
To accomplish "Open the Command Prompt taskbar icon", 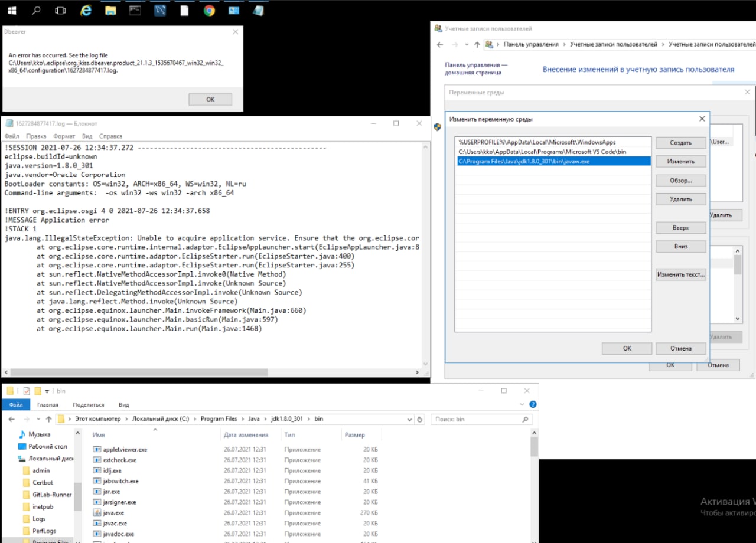I will click(135, 10).
